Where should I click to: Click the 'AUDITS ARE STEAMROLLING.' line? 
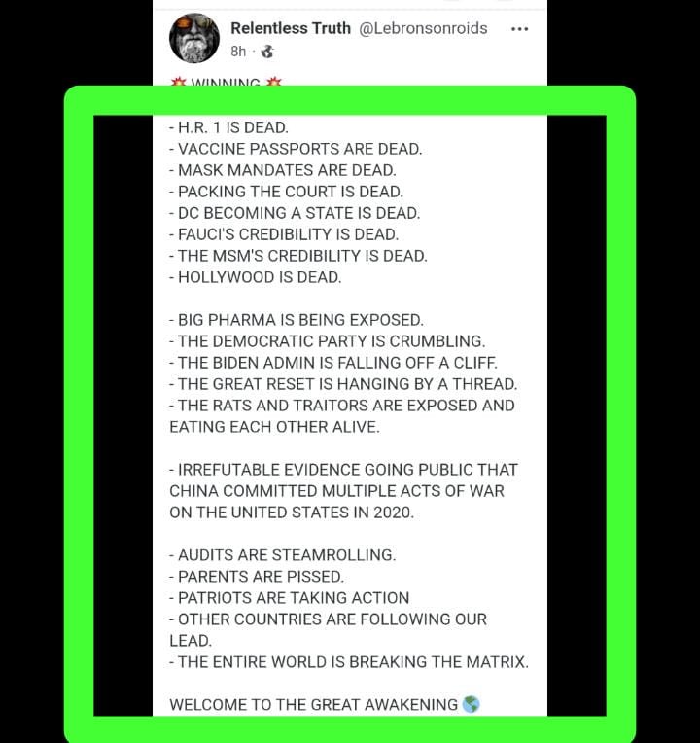pos(283,555)
